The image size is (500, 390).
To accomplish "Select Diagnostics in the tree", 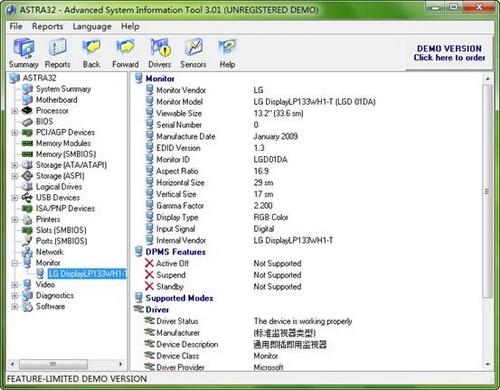I will tap(55, 295).
